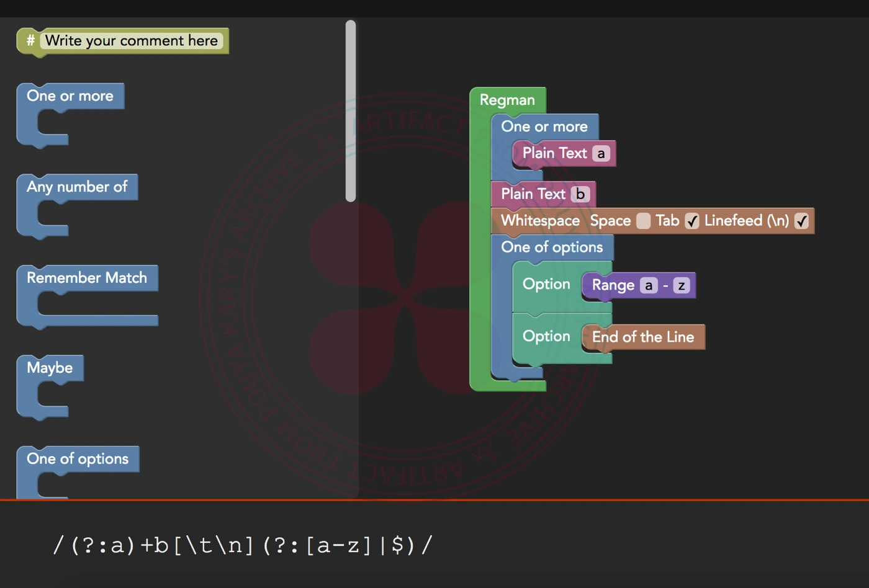Select the toolbox 'One of options' block

pos(77,459)
